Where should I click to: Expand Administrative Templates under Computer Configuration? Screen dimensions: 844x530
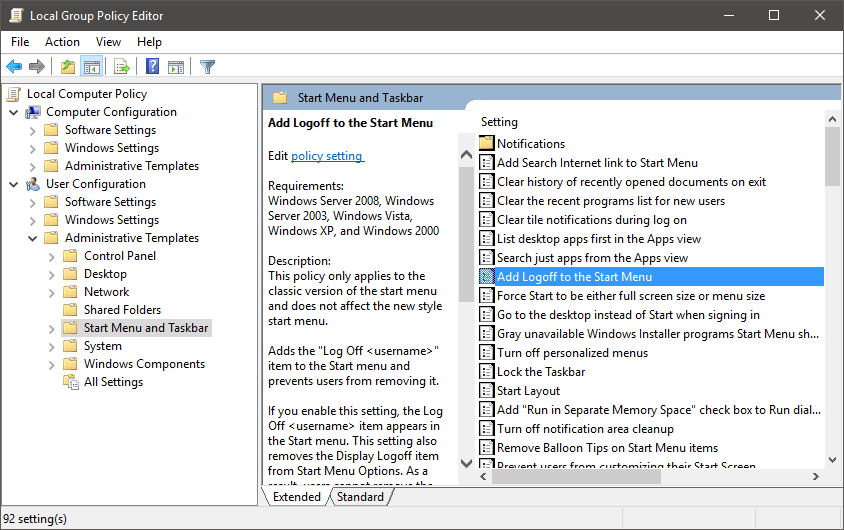[33, 167]
